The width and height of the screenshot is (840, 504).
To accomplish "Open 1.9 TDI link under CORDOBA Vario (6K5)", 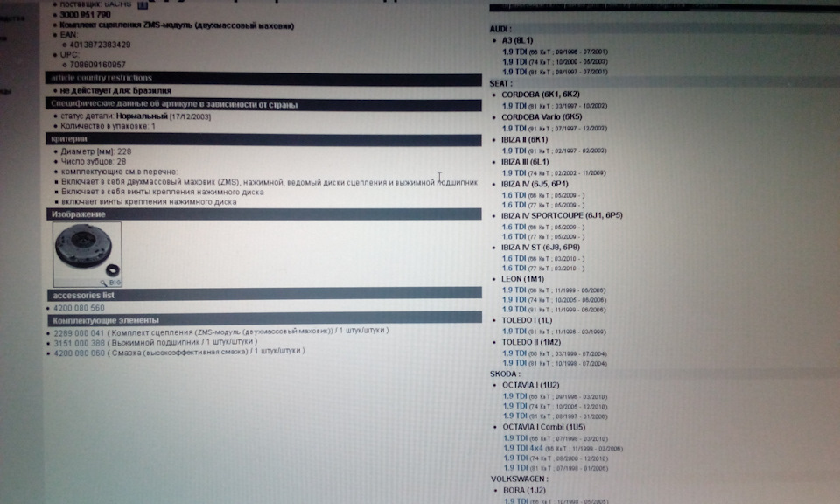I will pos(514,129).
